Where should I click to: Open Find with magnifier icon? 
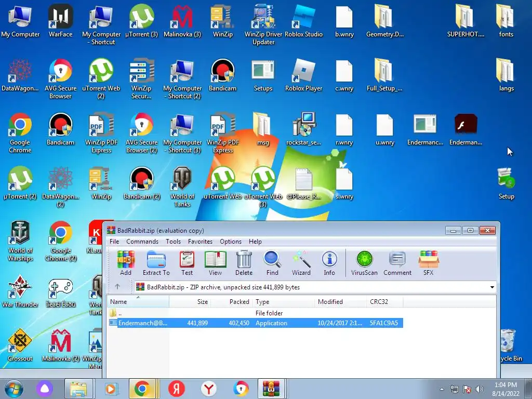[x=272, y=263]
